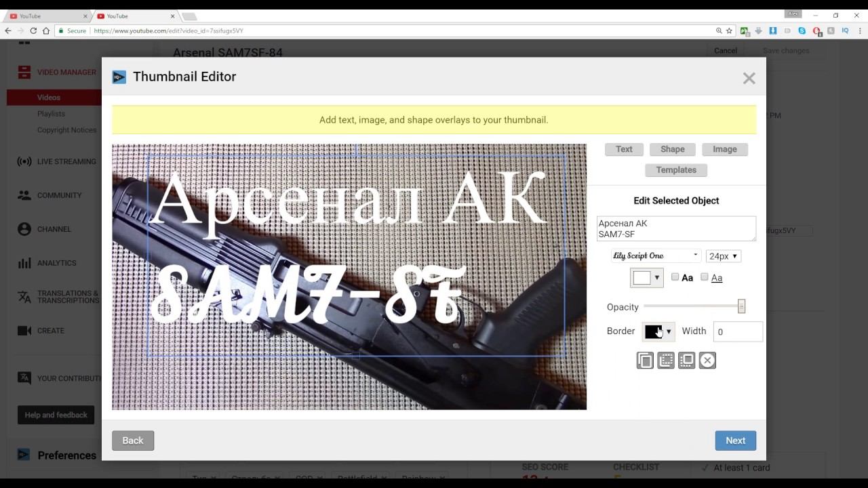Click the Opacity slider handle
This screenshot has width=868, height=488.
(741, 306)
